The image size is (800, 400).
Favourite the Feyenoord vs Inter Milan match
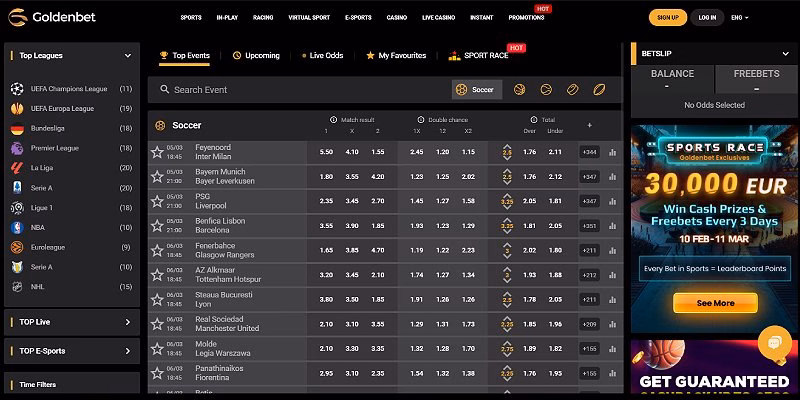tap(157, 152)
